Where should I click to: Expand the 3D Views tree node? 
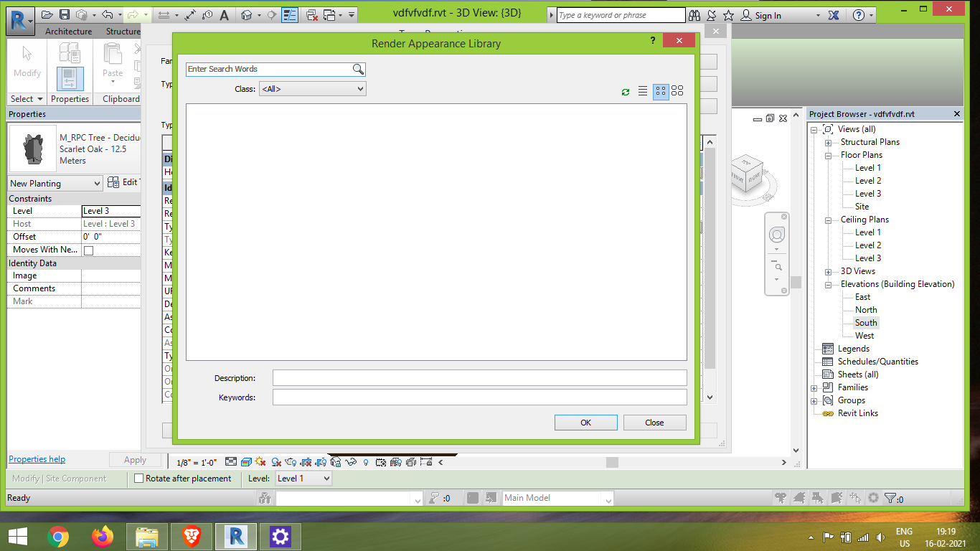pos(829,270)
